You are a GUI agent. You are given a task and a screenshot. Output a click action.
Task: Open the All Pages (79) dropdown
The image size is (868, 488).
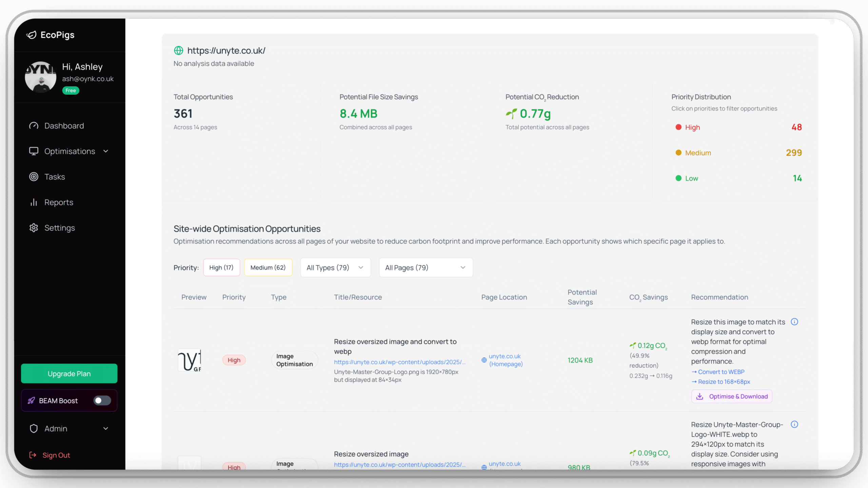pos(426,267)
